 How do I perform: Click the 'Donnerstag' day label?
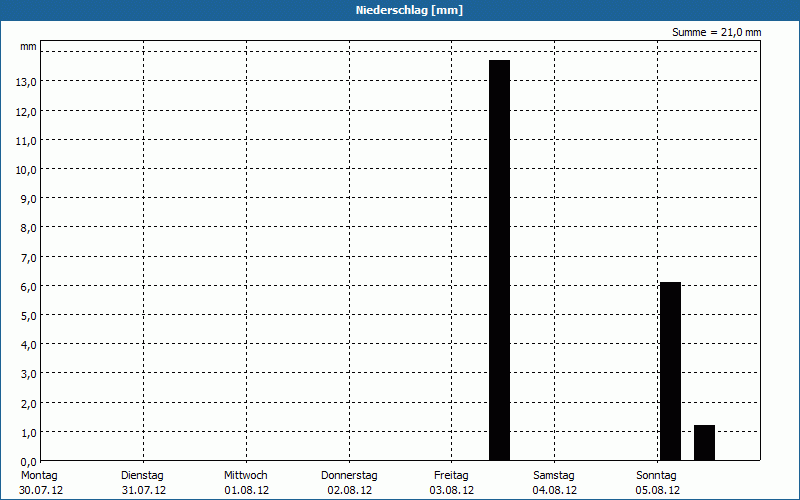click(349, 475)
